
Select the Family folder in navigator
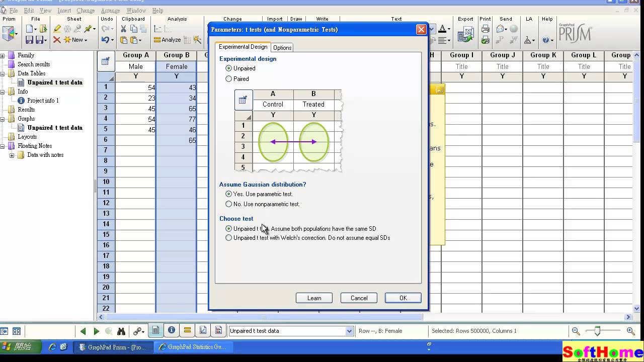coord(26,55)
